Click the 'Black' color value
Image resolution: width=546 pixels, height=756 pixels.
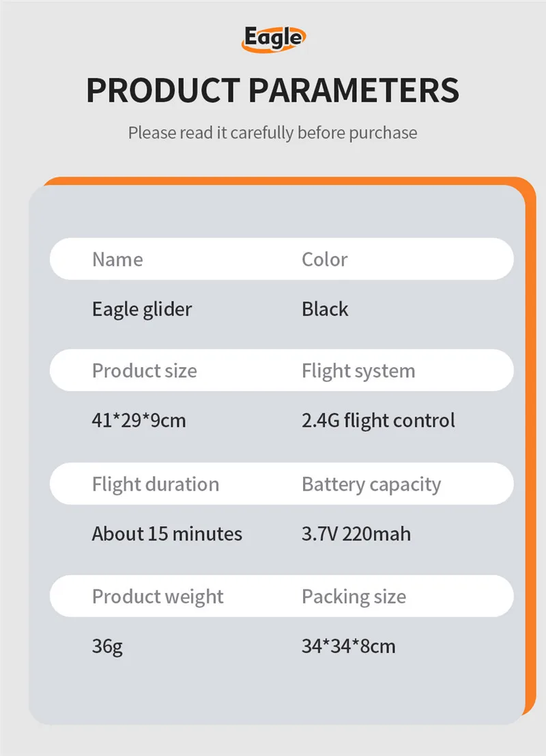[325, 309]
